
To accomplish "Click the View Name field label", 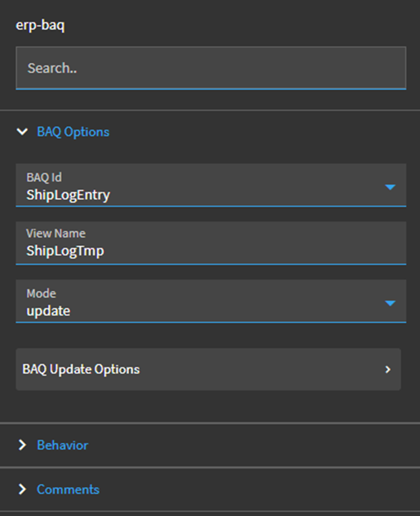I will point(55,233).
